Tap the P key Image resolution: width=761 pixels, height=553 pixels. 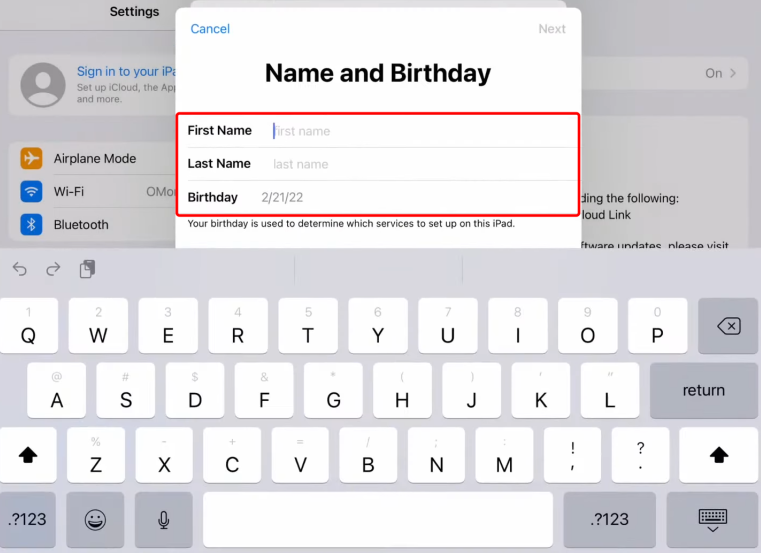pyautogui.click(x=658, y=326)
